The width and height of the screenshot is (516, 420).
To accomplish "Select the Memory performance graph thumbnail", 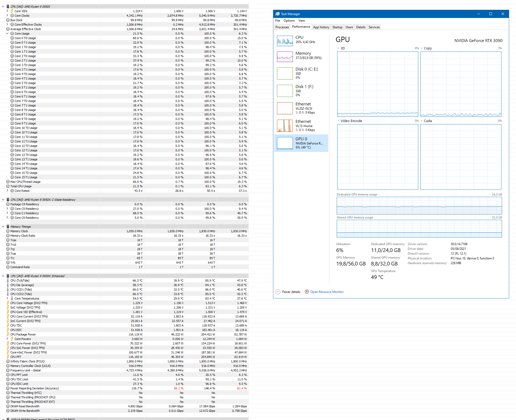I will (285, 57).
